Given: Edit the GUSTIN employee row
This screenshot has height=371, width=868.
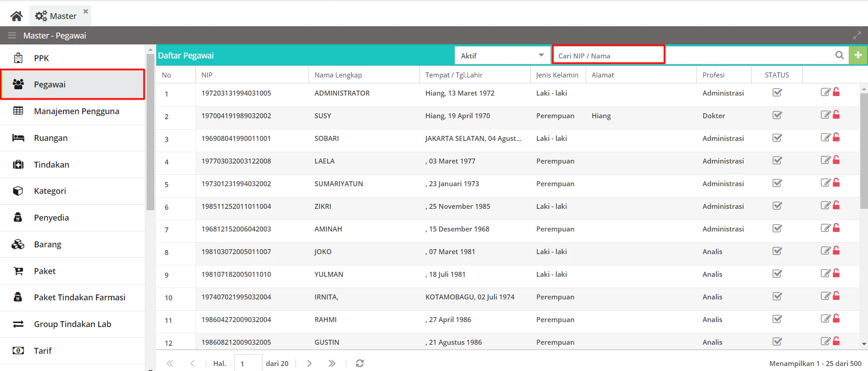Looking at the screenshot, I should [825, 341].
